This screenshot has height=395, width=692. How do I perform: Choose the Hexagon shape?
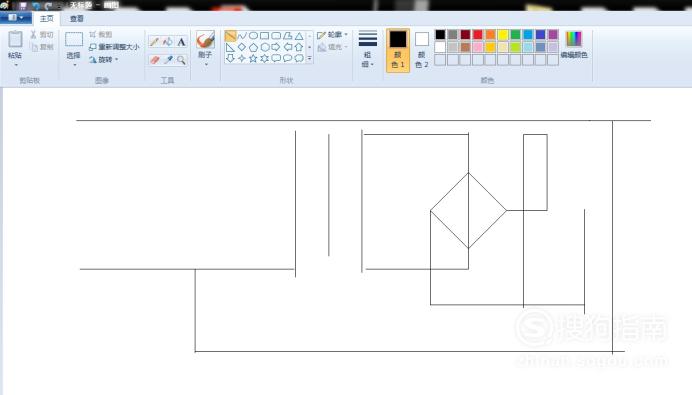coord(265,47)
